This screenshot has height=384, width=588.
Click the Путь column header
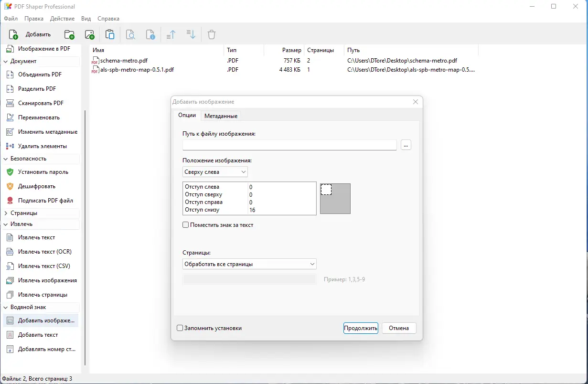click(411, 50)
